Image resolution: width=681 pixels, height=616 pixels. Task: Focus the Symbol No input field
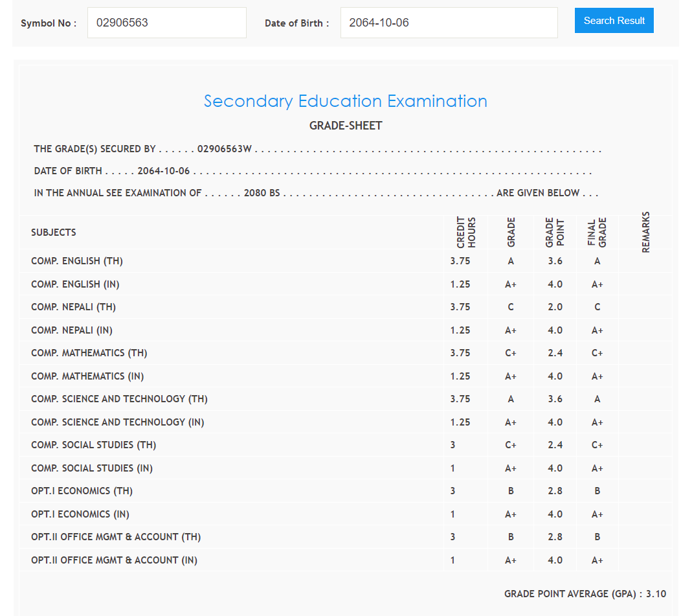(x=166, y=23)
